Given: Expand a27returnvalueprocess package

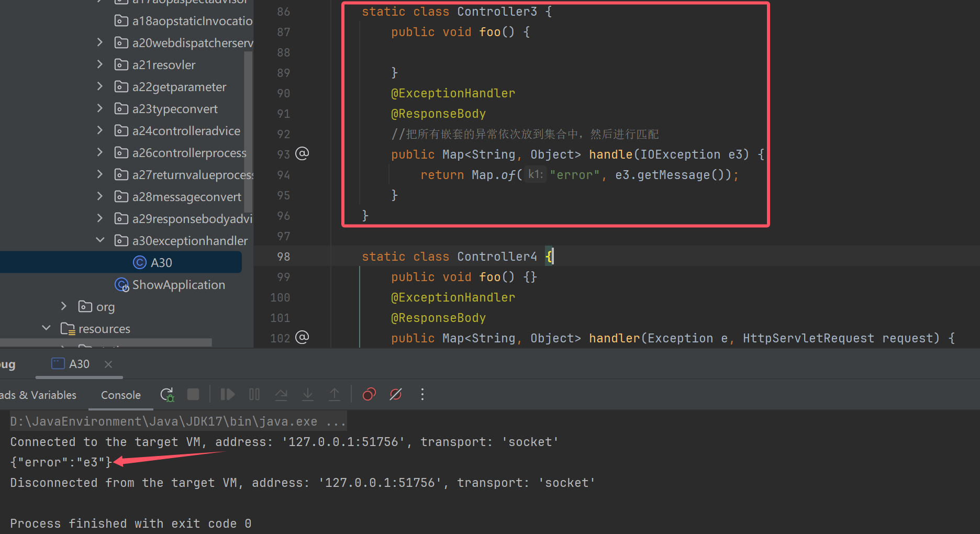Looking at the screenshot, I should (x=100, y=174).
